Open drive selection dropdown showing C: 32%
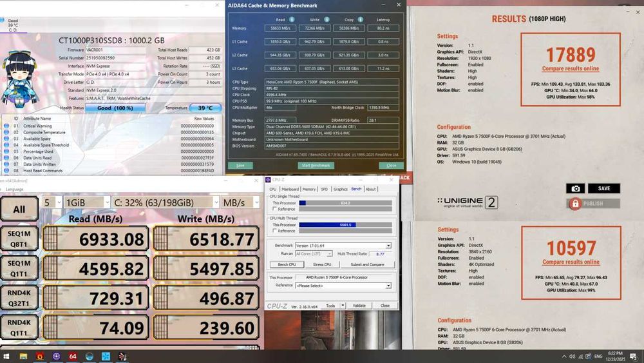The height and width of the screenshot is (363, 644). point(166,202)
